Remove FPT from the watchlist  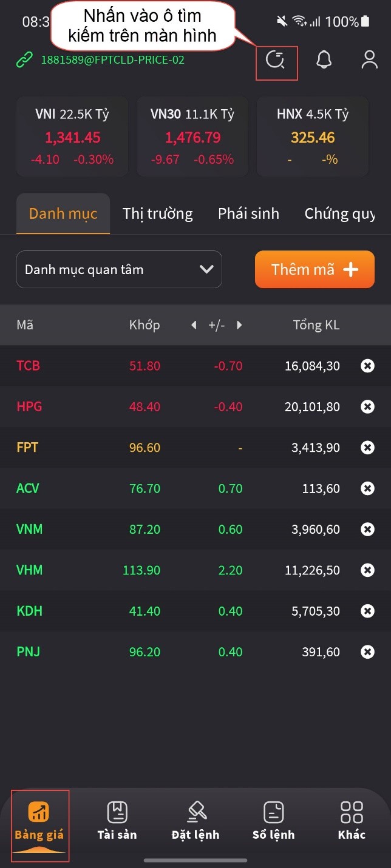click(x=367, y=448)
